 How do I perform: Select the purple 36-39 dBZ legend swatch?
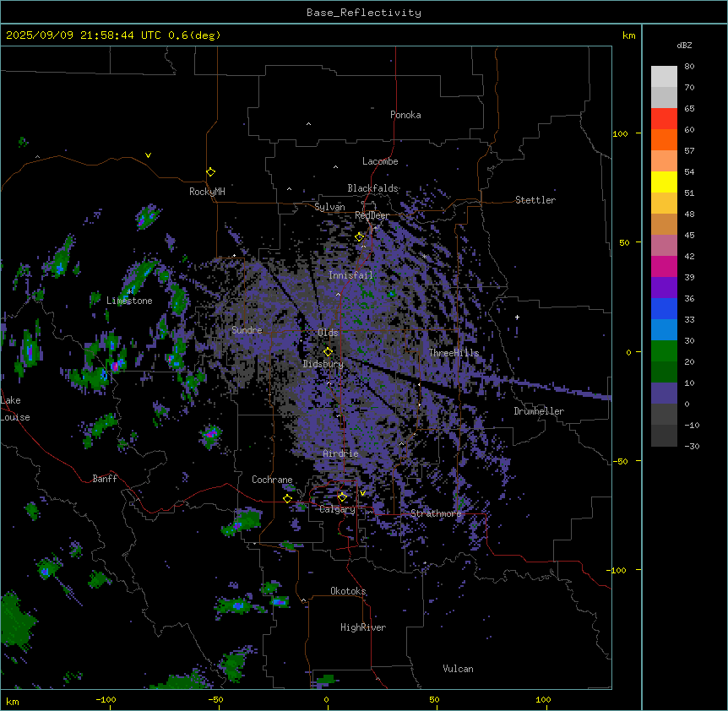[664, 288]
